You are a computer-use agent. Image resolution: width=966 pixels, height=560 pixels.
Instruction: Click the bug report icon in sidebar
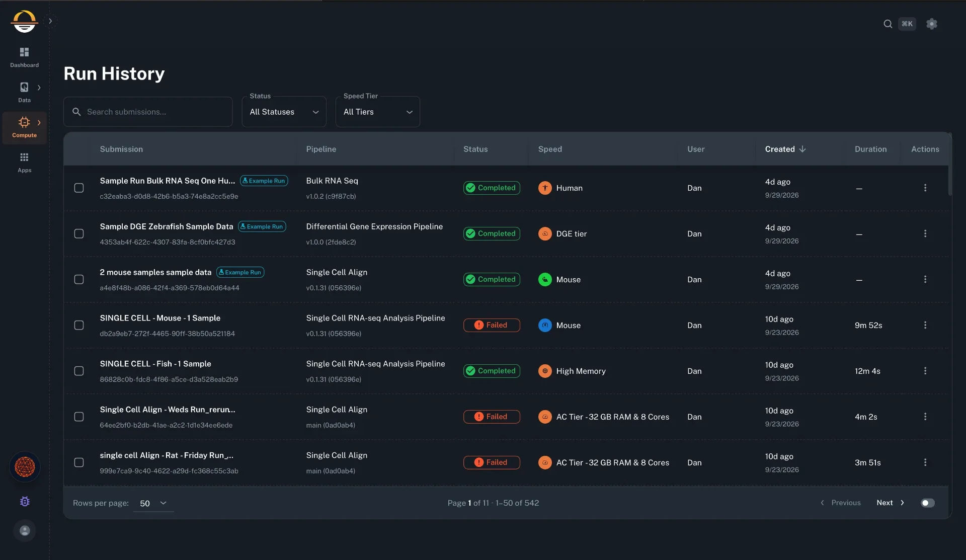tap(25, 502)
